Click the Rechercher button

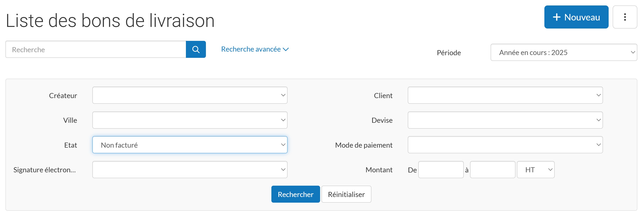tap(295, 194)
